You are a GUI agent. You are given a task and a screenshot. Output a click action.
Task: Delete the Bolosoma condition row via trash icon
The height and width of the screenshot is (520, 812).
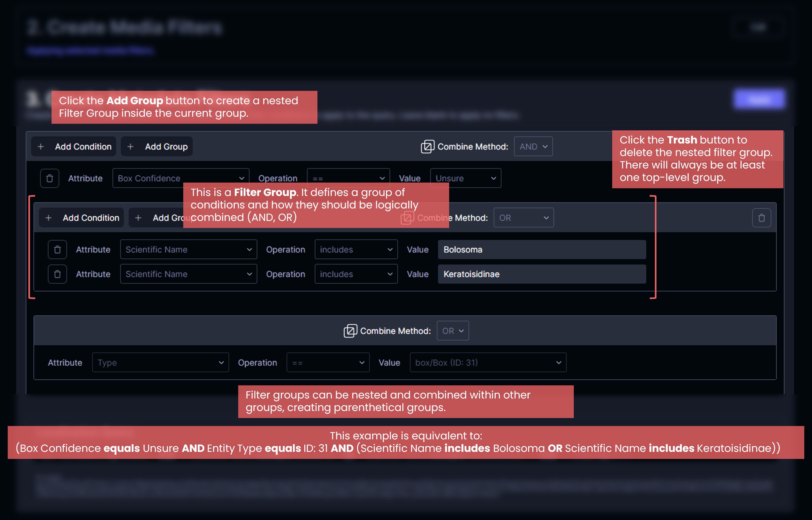pos(57,250)
